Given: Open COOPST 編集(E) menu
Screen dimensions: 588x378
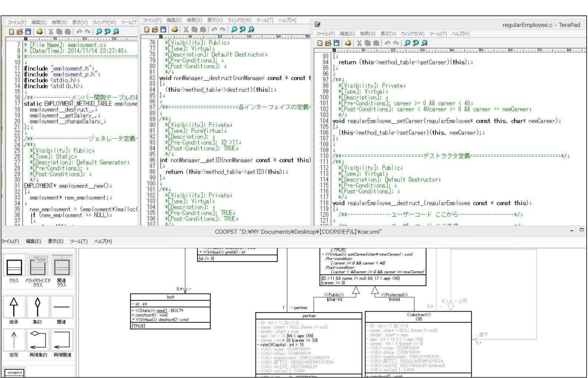Looking at the screenshot, I should pyautogui.click(x=33, y=241).
